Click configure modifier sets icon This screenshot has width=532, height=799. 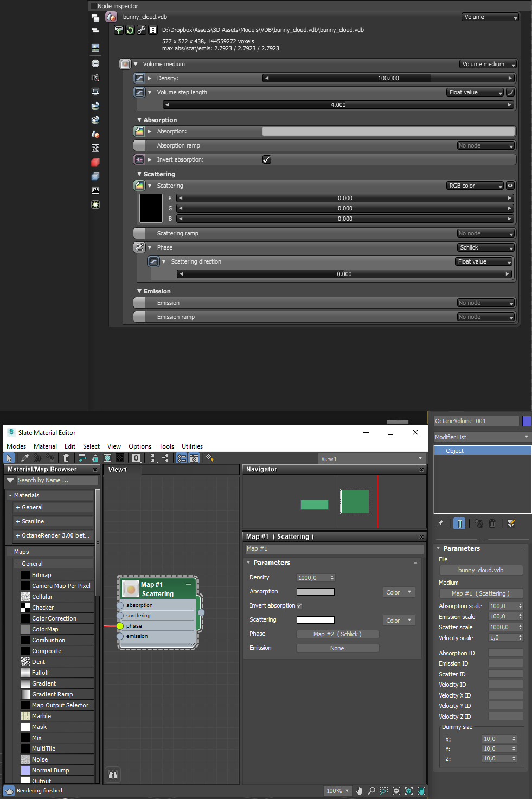click(x=511, y=523)
